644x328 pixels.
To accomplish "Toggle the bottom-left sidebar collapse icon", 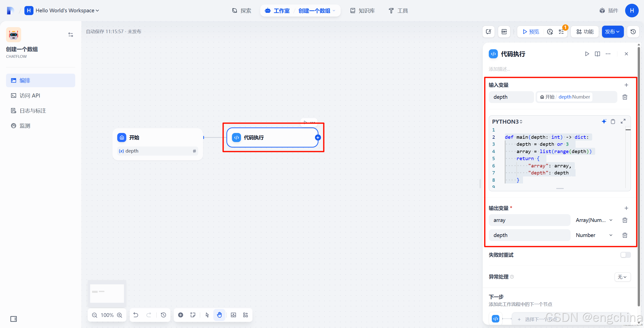I will (x=14, y=319).
